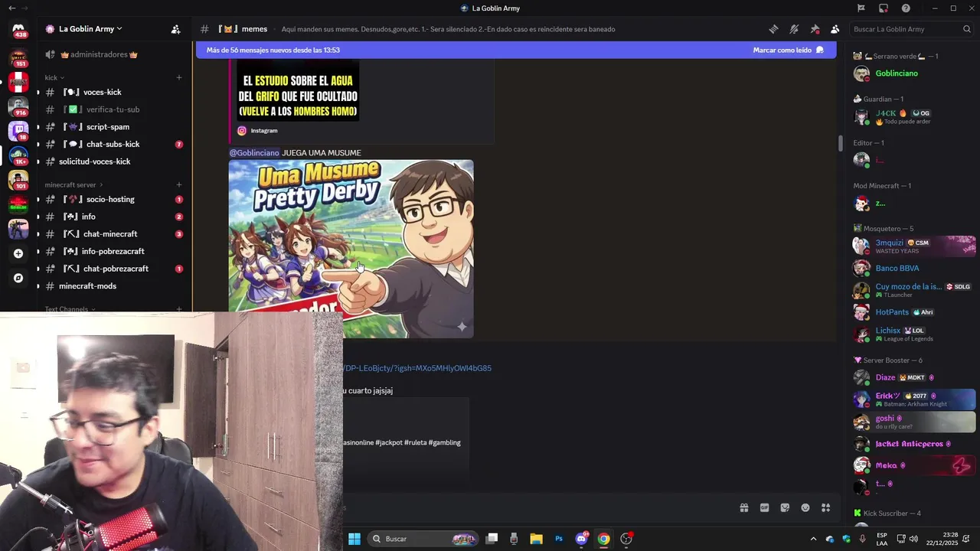The height and width of the screenshot is (551, 980).
Task: Open member J4CK profile
Action: pos(914,116)
